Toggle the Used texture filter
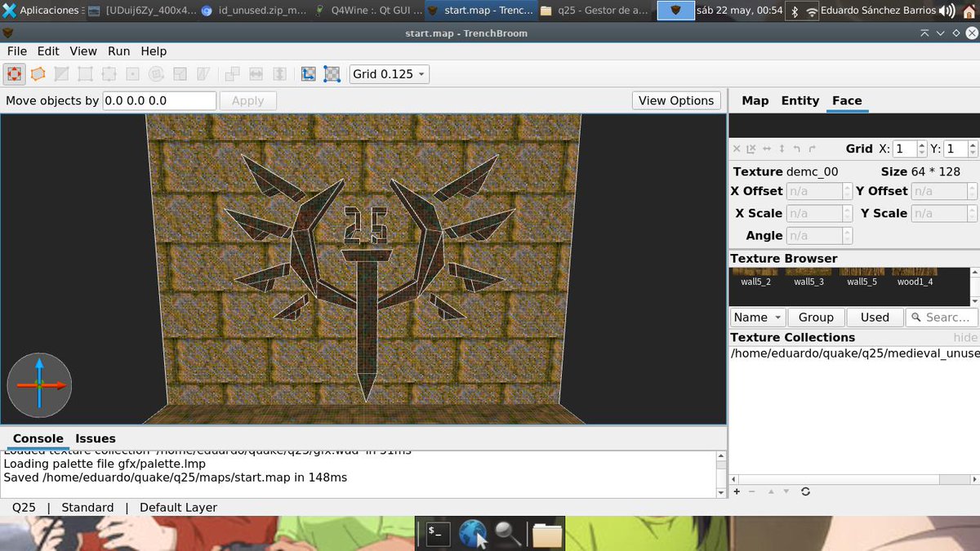 coord(875,317)
